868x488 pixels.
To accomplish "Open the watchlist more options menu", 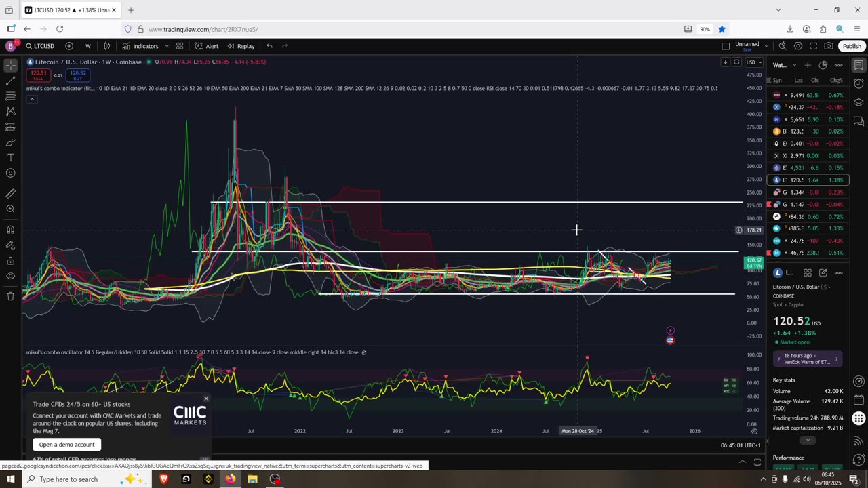I will [839, 65].
